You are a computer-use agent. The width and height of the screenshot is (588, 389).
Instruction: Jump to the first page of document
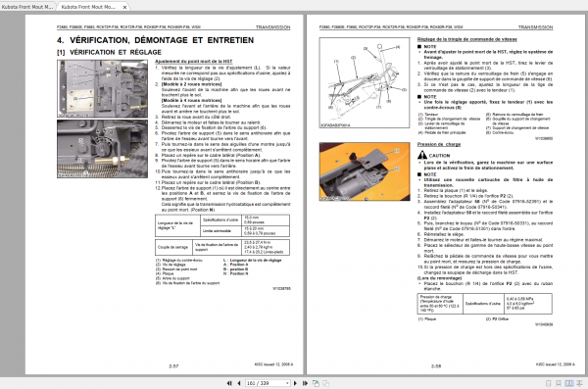pos(229,383)
